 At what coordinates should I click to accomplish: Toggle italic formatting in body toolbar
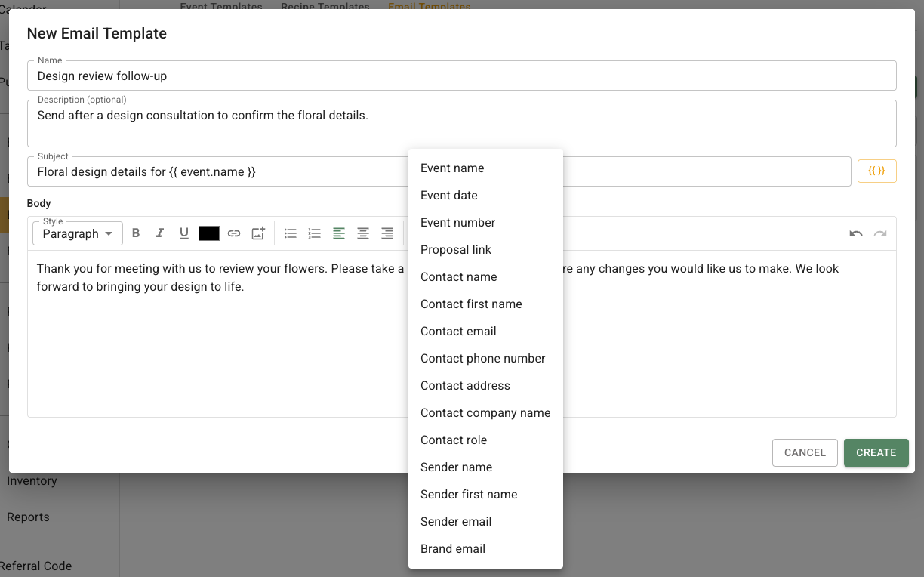(160, 233)
